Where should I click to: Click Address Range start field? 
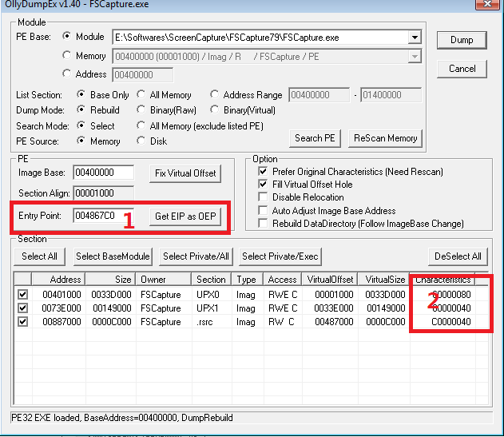[319, 95]
